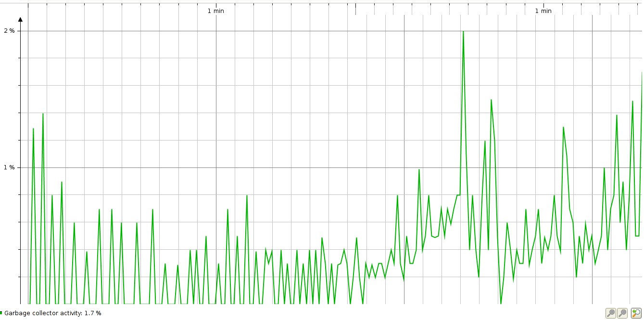The width and height of the screenshot is (644, 320).
Task: Select the '2 %' axis label
Action: 10,30
